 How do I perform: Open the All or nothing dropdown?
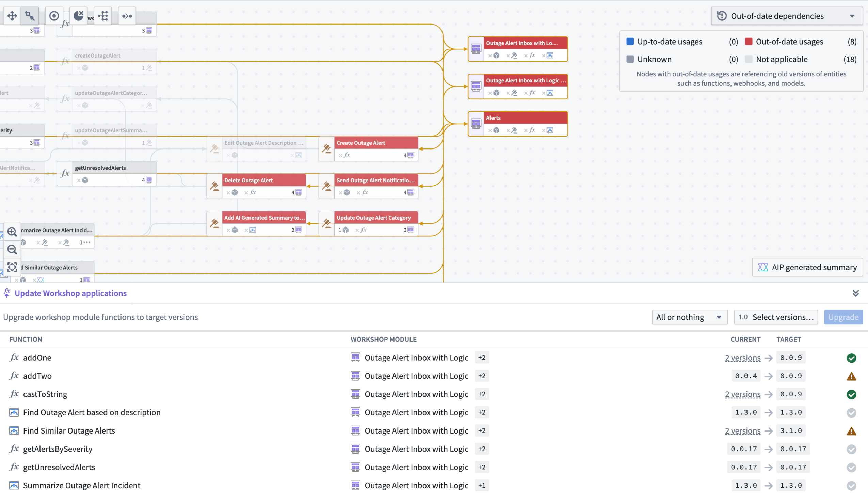(690, 317)
